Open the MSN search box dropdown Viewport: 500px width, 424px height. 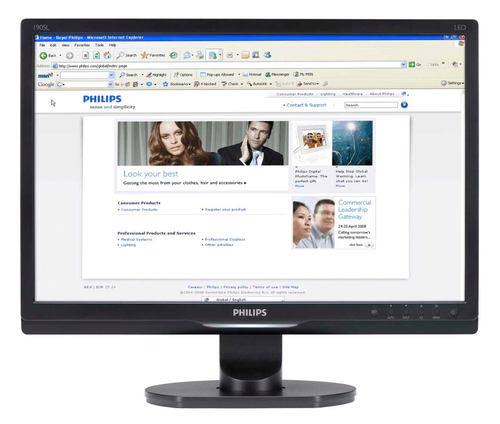click(111, 75)
